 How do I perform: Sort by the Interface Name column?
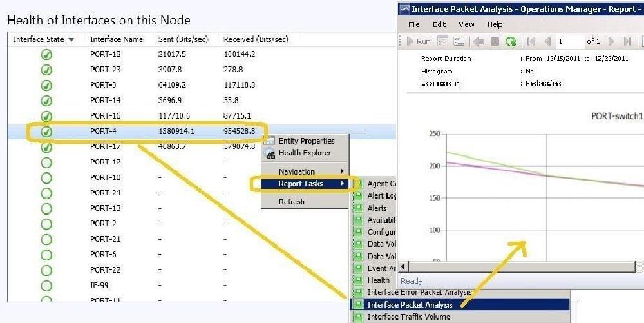tap(117, 39)
